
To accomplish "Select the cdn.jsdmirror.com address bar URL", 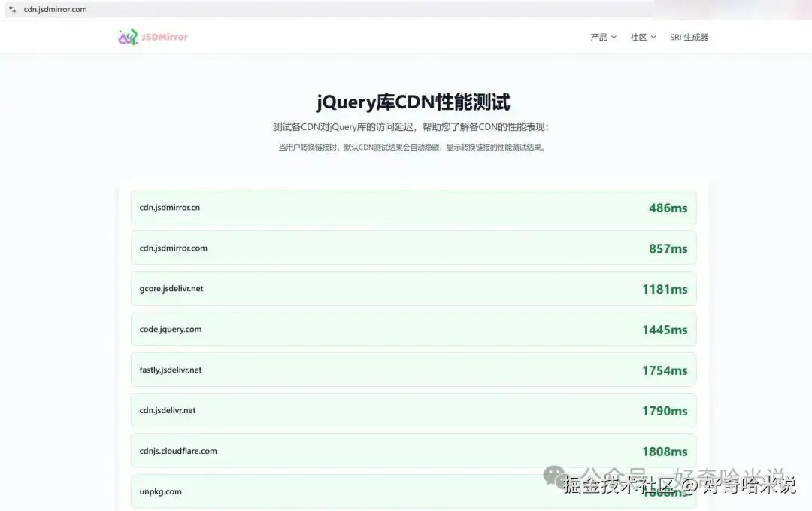I will pyautogui.click(x=56, y=9).
